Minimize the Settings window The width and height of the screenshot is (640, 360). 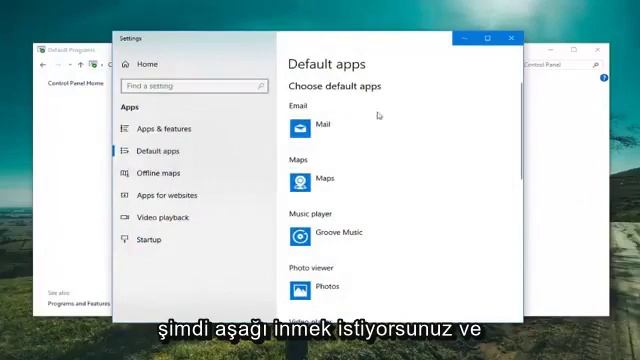tap(464, 38)
